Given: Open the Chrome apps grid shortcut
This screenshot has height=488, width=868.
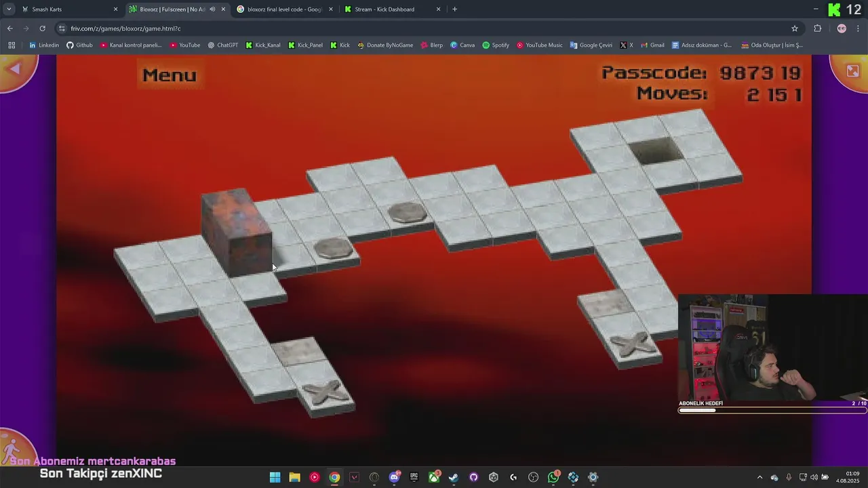Looking at the screenshot, I should [x=12, y=45].
